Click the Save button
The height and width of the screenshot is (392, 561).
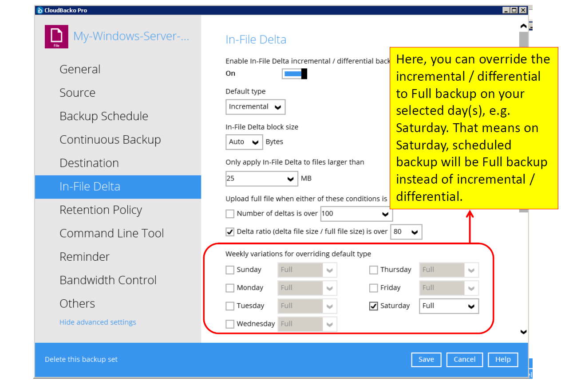pyautogui.click(x=426, y=360)
